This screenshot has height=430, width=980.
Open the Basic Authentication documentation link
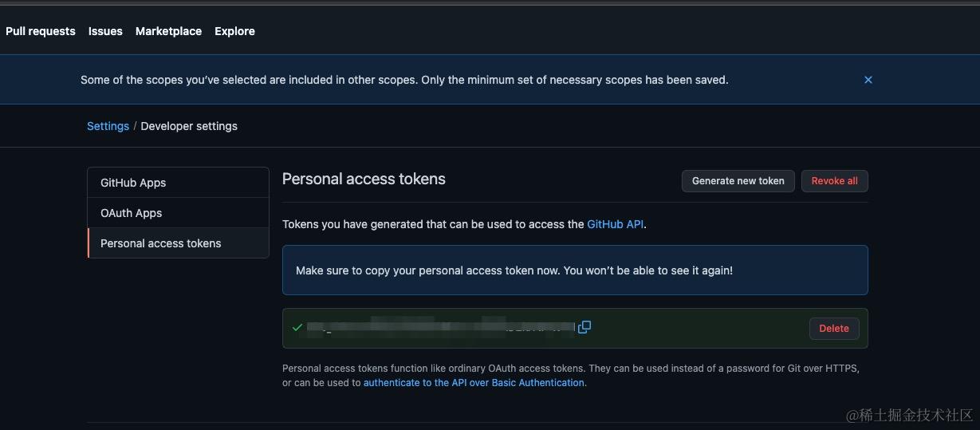click(474, 383)
